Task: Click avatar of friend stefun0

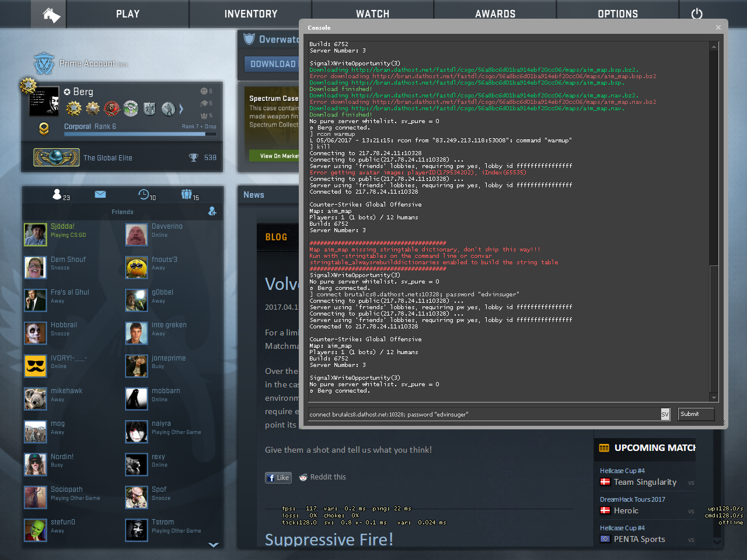Action: 36,530
